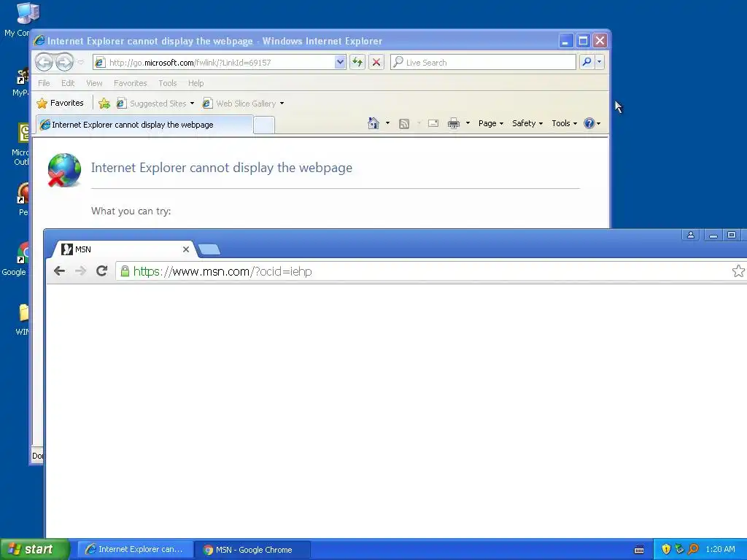Click the globe error icon on the page
This screenshot has height=560, width=747.
click(x=64, y=169)
